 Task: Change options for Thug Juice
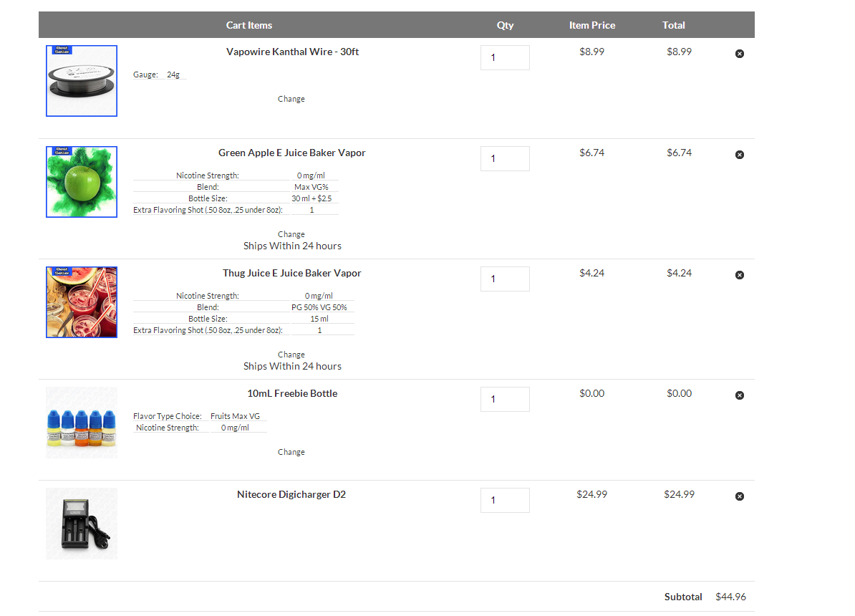tap(291, 355)
